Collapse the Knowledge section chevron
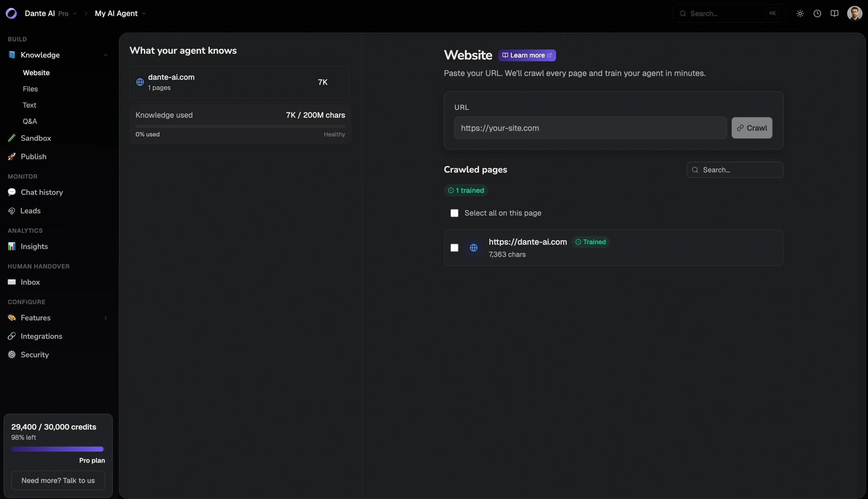868x499 pixels. pos(105,55)
